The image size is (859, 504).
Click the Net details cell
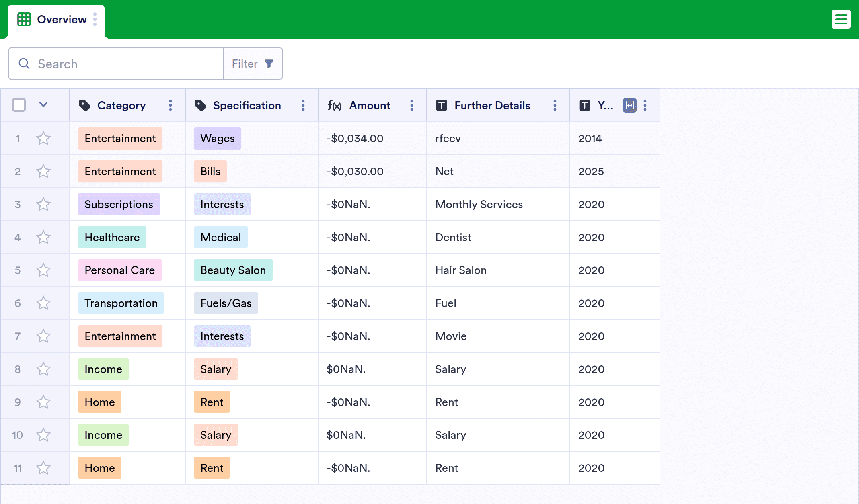coord(498,171)
